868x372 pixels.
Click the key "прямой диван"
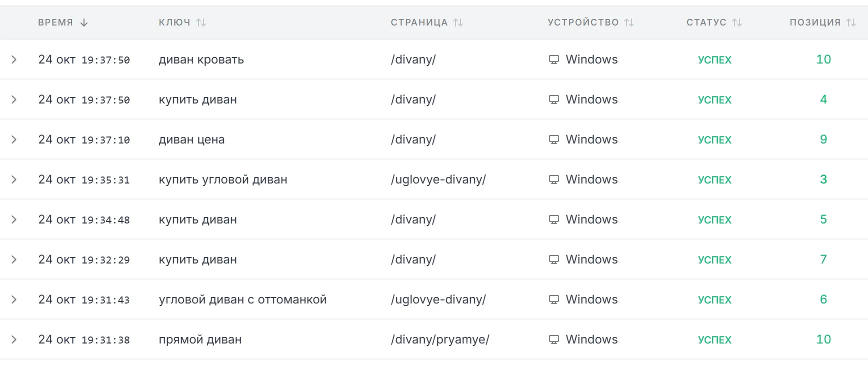(x=200, y=339)
